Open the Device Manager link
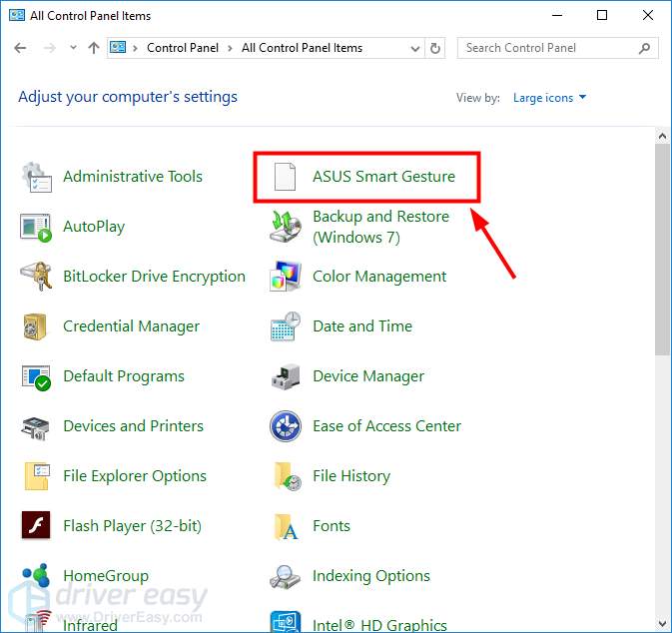This screenshot has width=672, height=633. (368, 376)
